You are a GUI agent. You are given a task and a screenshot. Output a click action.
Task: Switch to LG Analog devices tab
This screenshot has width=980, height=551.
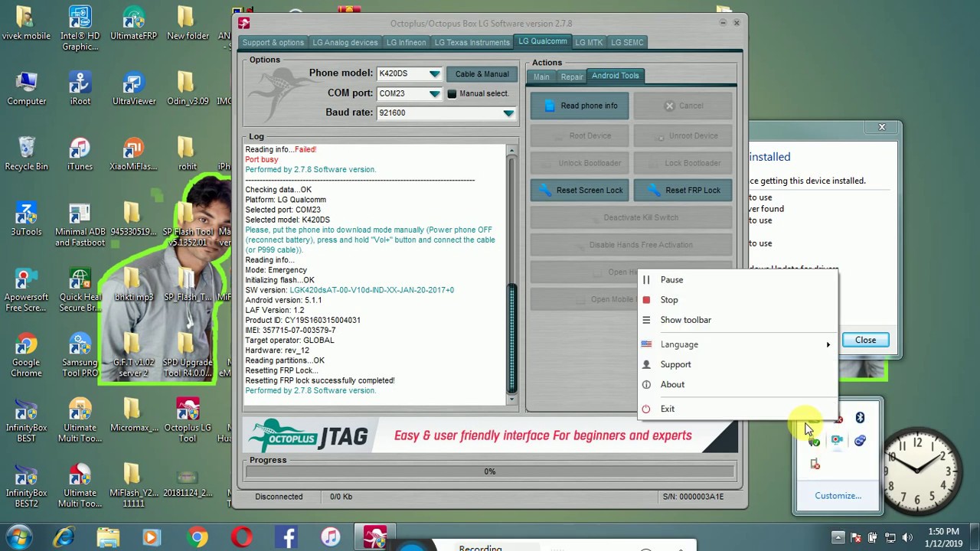pos(345,42)
